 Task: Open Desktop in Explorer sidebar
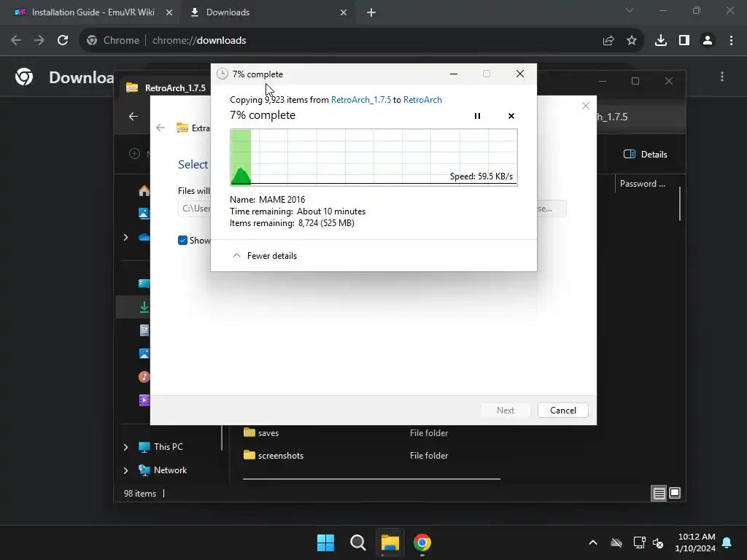(x=144, y=284)
